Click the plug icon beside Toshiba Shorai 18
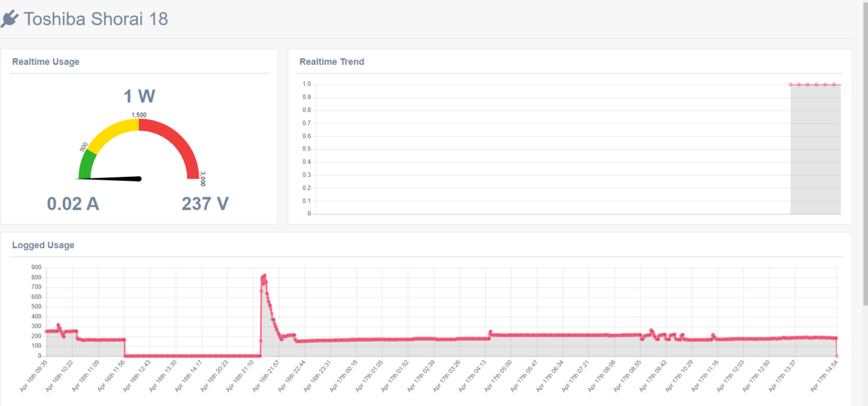 pos(9,19)
